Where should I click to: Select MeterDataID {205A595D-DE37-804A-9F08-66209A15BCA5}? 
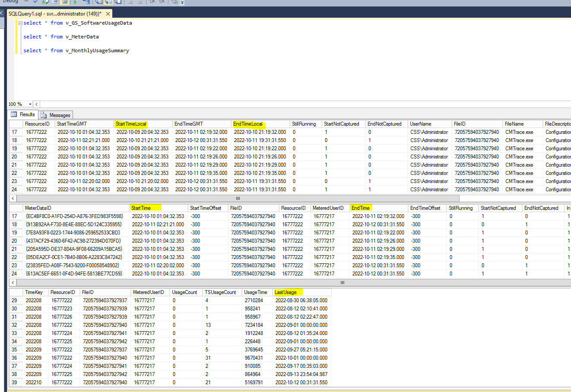pos(76,249)
